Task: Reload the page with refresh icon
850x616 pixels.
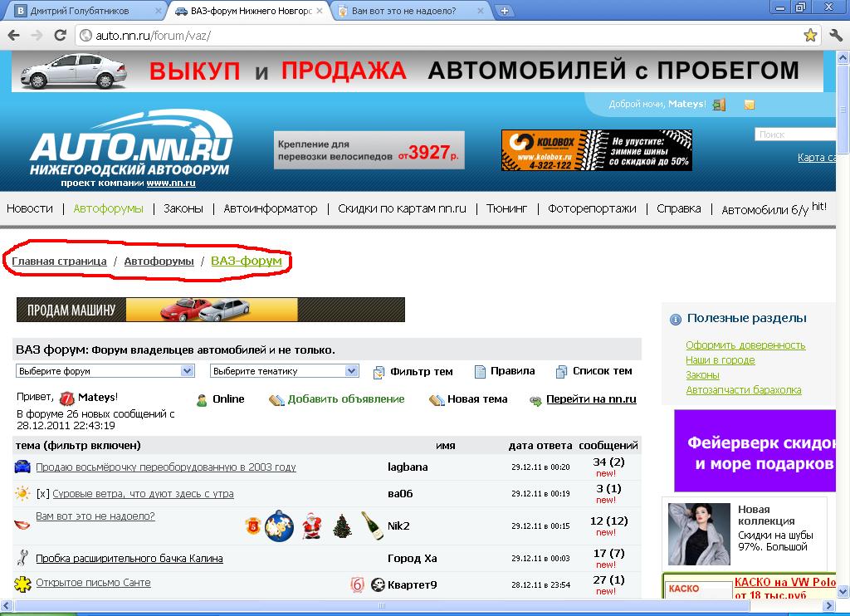Action: click(x=60, y=35)
